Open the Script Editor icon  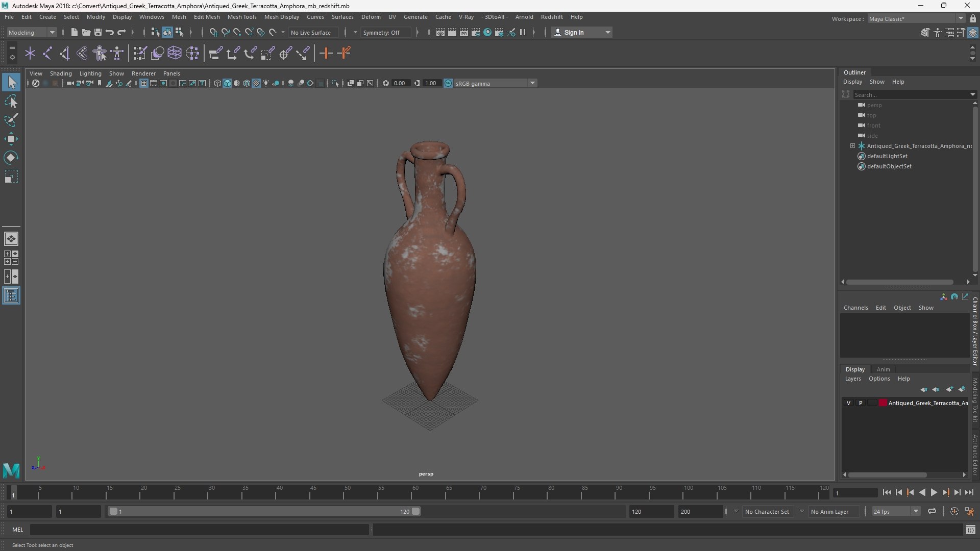(x=971, y=530)
